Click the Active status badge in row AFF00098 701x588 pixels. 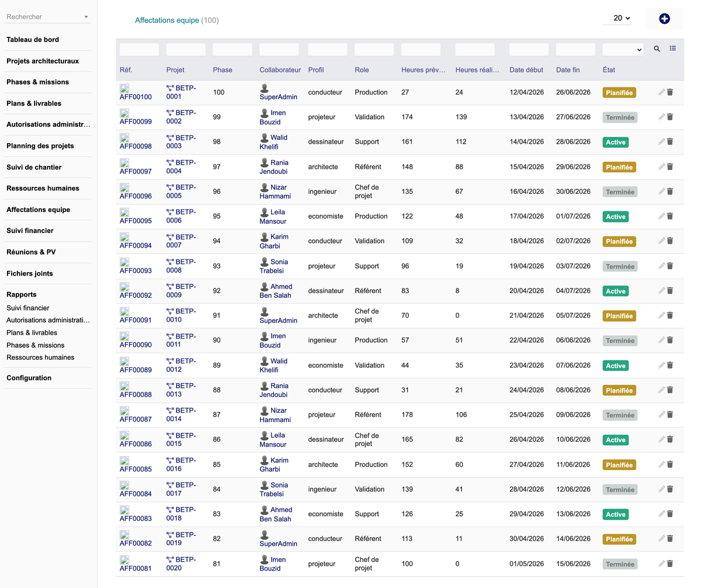616,142
